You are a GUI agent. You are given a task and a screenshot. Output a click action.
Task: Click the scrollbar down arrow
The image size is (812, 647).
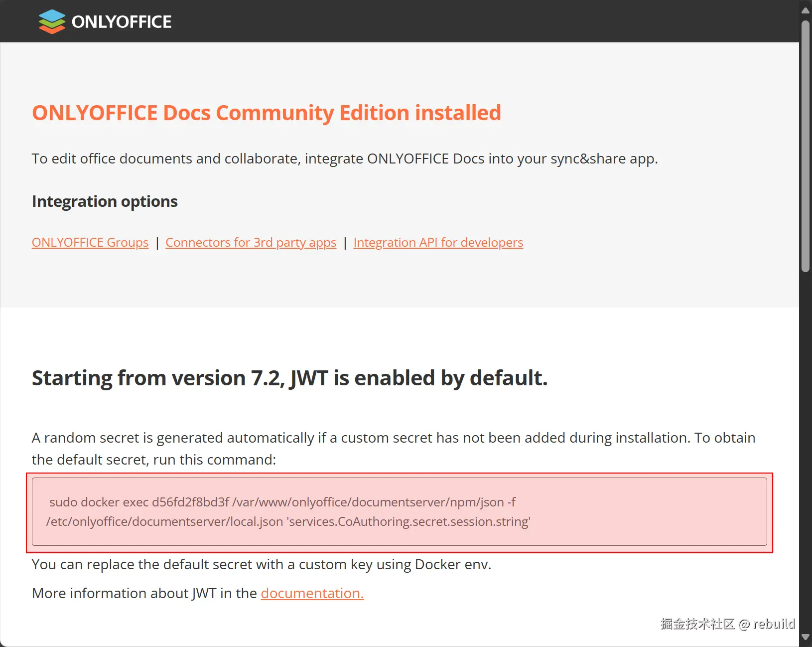[x=805, y=637]
